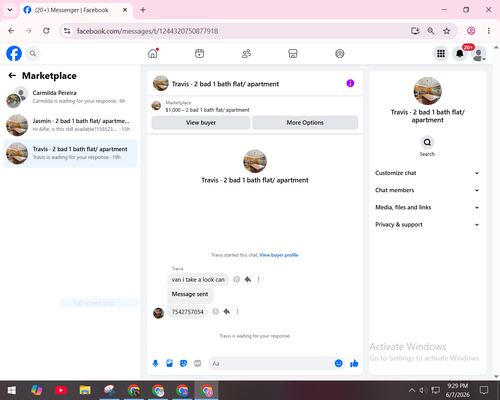The height and width of the screenshot is (400, 500).
Task: Expand the Media, files and links section
Action: tap(427, 207)
